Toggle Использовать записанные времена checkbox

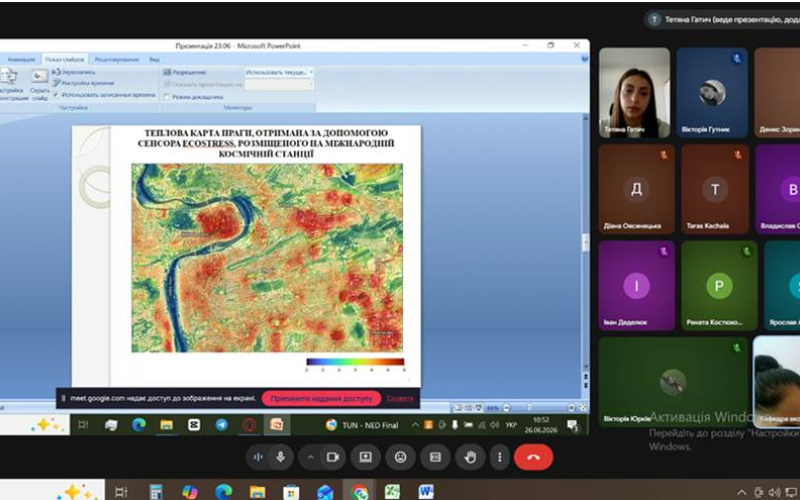click(x=56, y=95)
